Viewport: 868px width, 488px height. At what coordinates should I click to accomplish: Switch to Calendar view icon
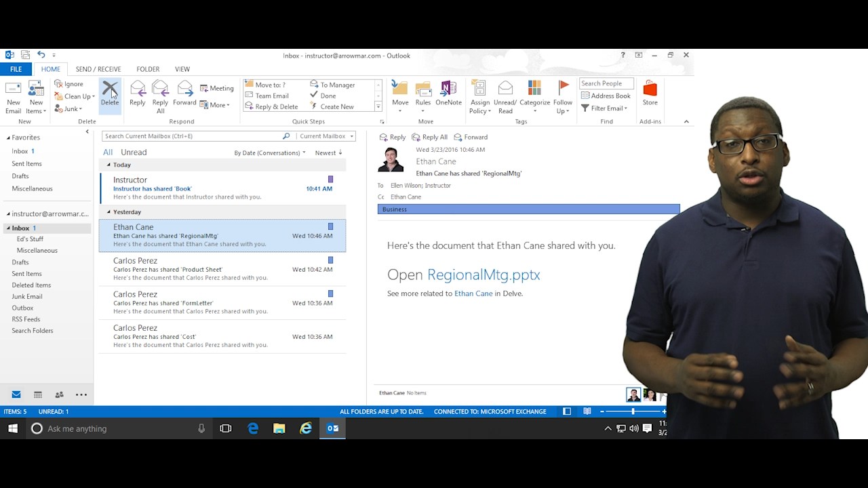[x=38, y=394]
